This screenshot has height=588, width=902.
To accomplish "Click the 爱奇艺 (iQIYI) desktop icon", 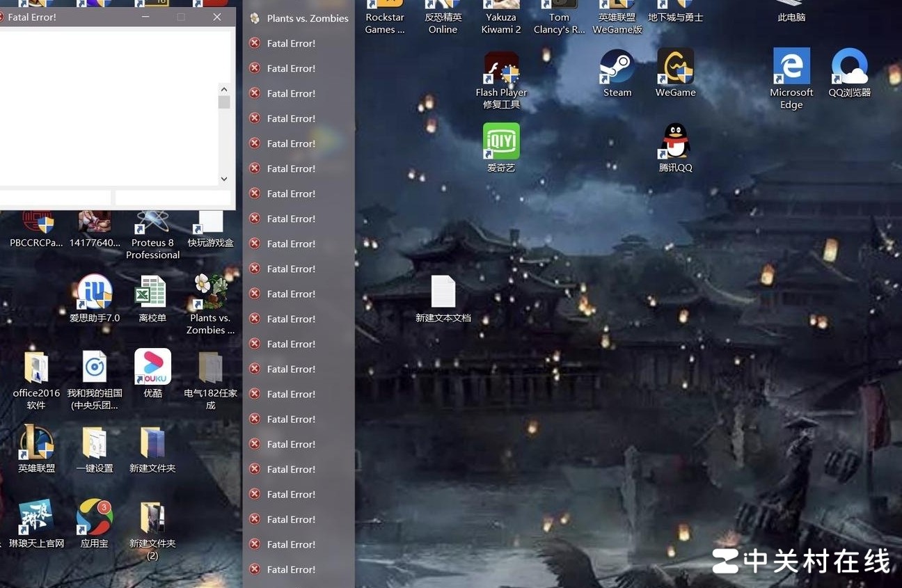I will (x=501, y=142).
